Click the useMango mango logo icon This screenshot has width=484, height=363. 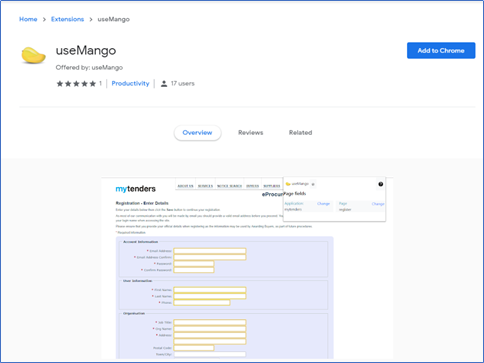(x=33, y=55)
